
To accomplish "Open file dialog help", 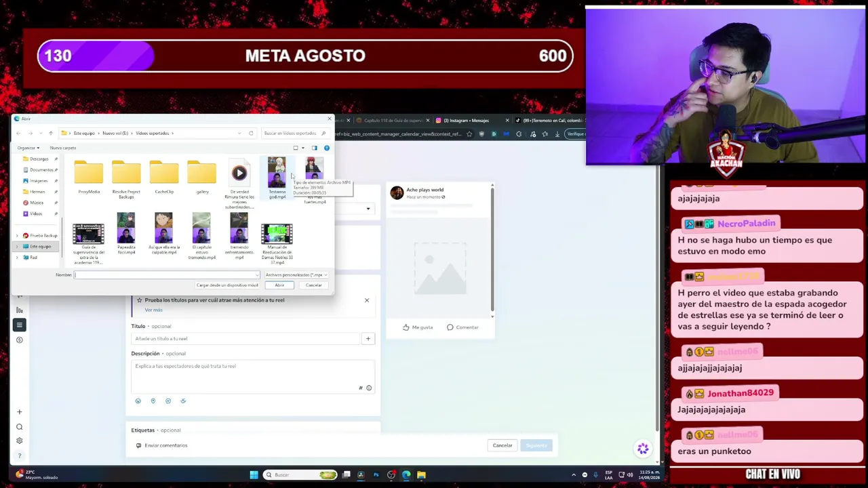I will (326, 148).
